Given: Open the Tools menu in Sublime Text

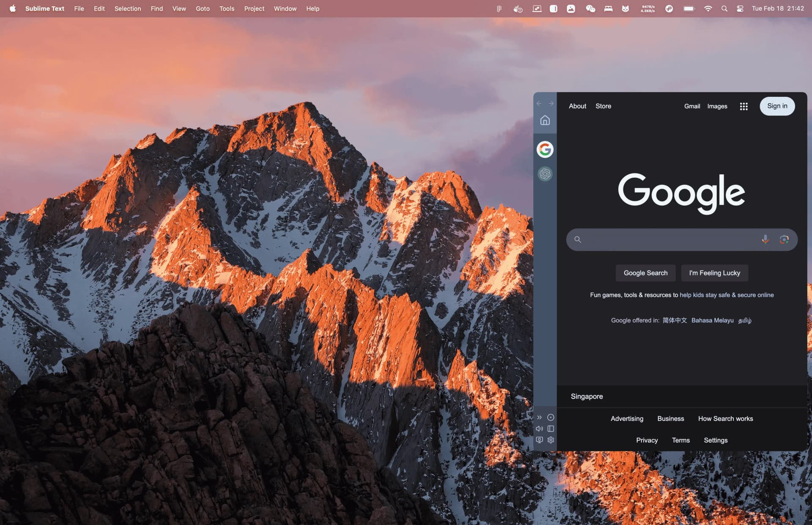Looking at the screenshot, I should coord(226,8).
